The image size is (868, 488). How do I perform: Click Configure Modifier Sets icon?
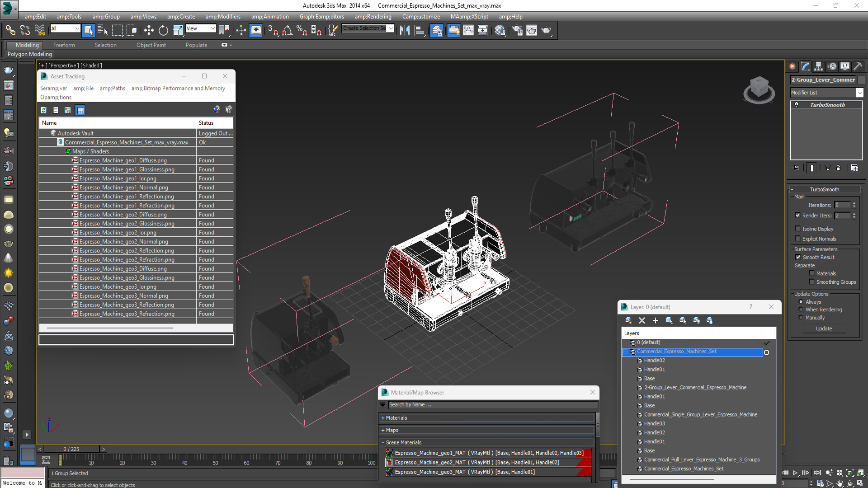(854, 168)
